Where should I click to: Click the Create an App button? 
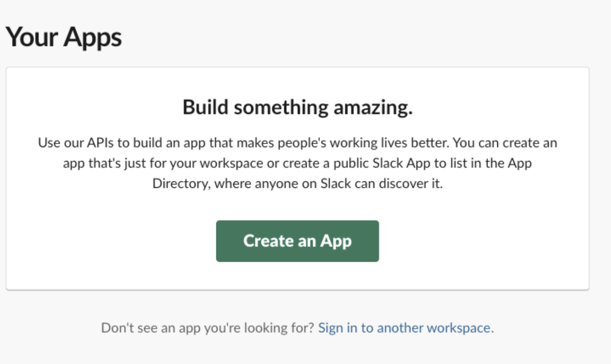(x=297, y=241)
